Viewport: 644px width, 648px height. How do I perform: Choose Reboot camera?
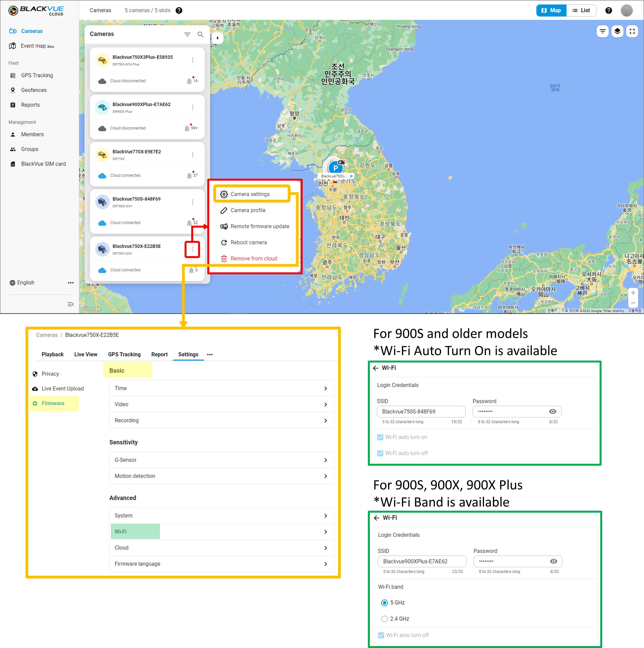tap(243, 243)
